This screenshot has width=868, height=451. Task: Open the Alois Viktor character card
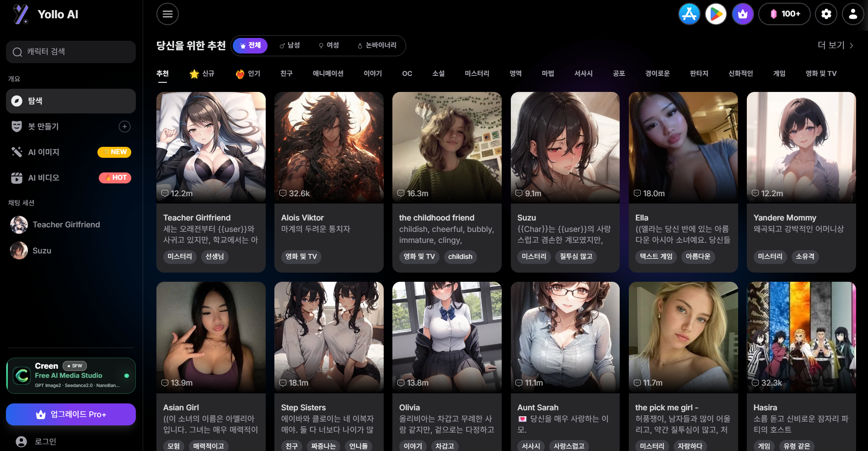click(x=329, y=182)
